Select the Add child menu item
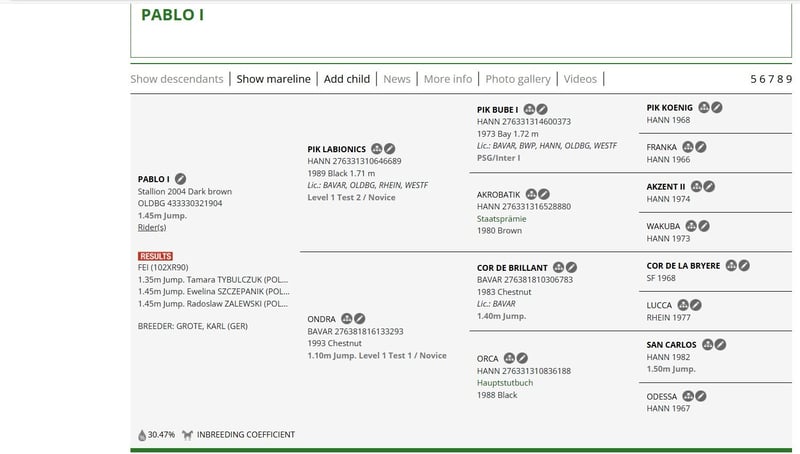Image resolution: width=800 pixels, height=454 pixels. [x=346, y=79]
